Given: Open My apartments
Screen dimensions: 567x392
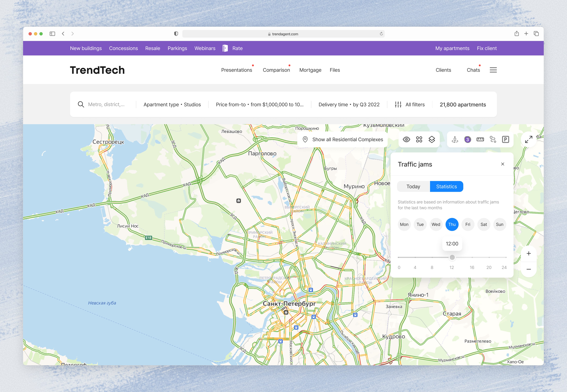Looking at the screenshot, I should [452, 48].
